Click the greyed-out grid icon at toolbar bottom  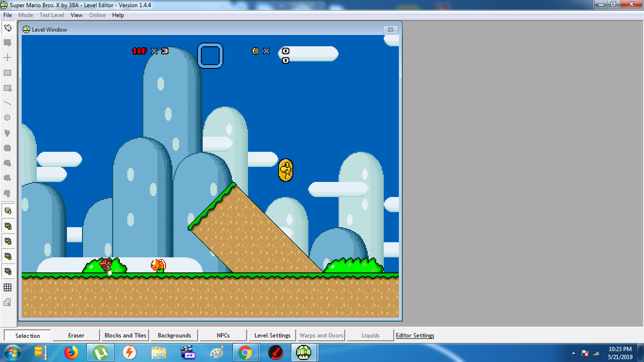coord(8,303)
